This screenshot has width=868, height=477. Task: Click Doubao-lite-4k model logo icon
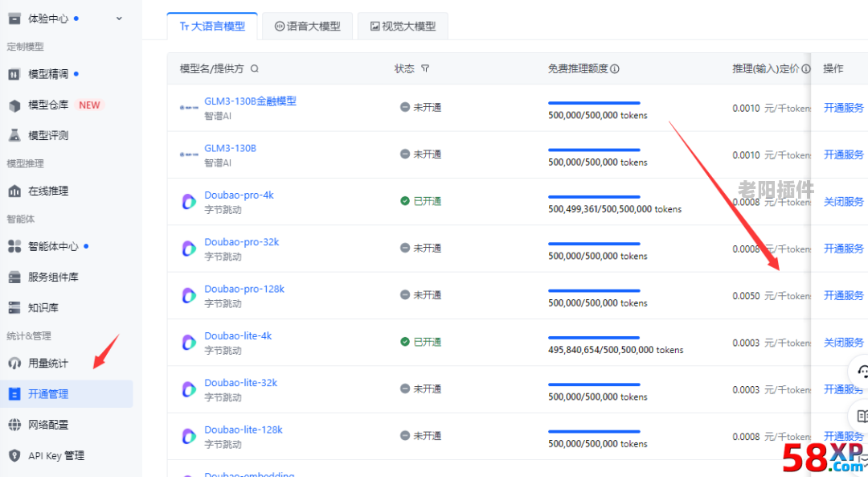click(x=189, y=343)
